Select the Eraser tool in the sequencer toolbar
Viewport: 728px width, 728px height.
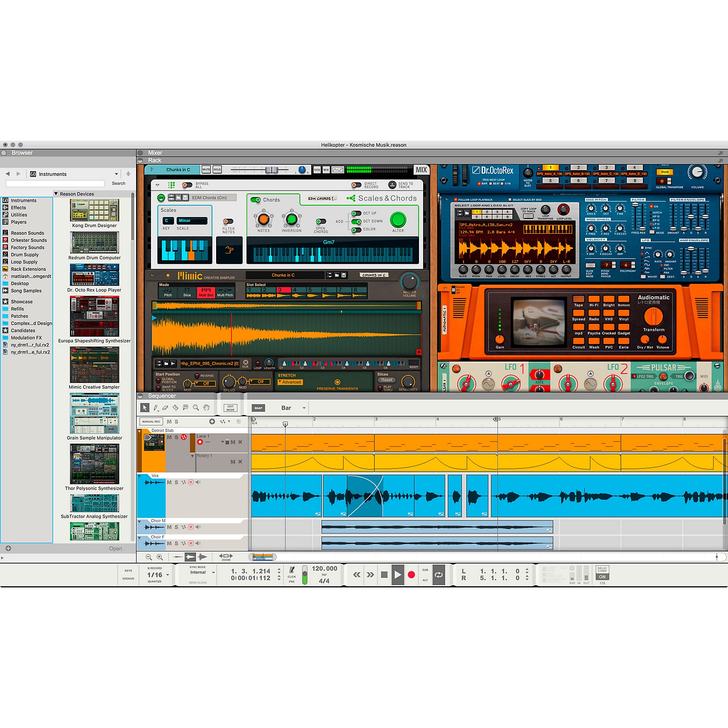coord(165,407)
